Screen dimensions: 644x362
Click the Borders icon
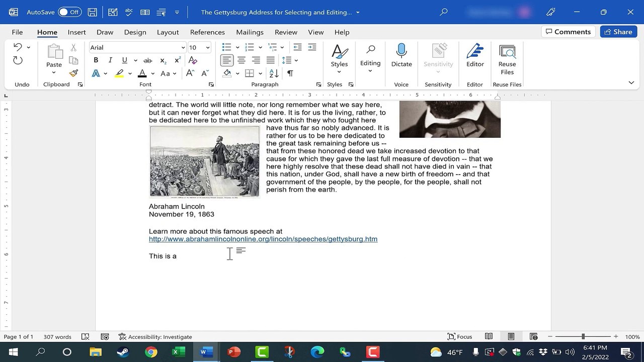tap(250, 73)
